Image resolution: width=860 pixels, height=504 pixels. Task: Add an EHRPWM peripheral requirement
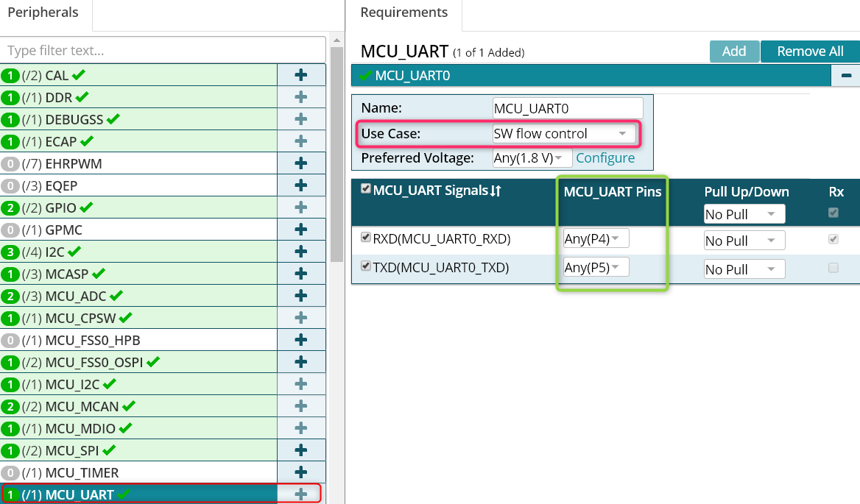click(x=301, y=163)
